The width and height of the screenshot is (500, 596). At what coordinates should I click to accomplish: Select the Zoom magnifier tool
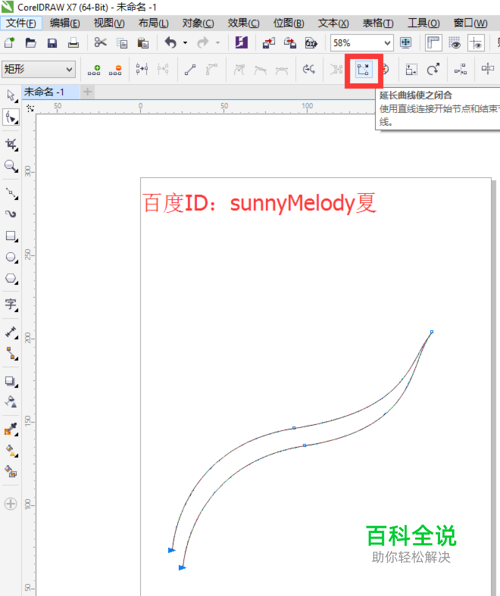pyautogui.click(x=11, y=166)
